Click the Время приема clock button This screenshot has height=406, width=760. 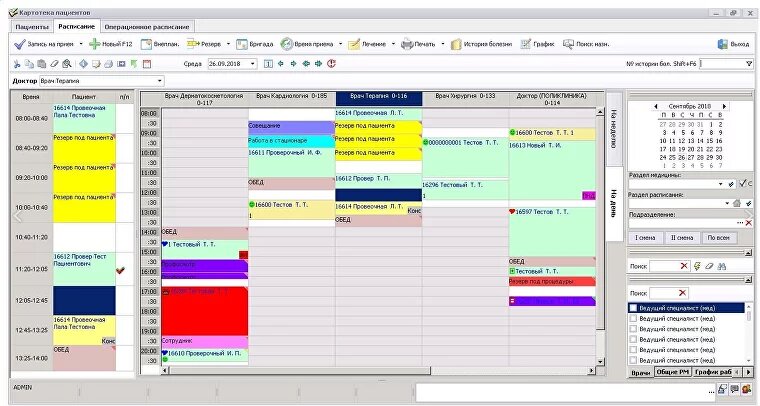[x=307, y=44]
